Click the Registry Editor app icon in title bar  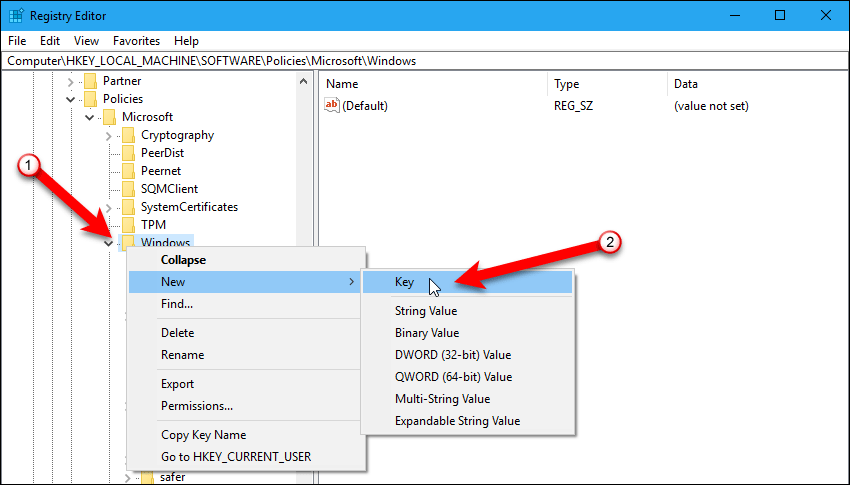[16, 15]
